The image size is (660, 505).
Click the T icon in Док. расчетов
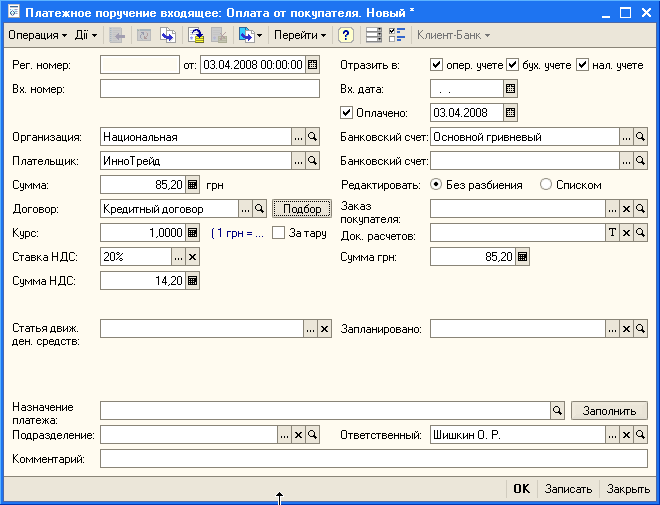pos(613,233)
